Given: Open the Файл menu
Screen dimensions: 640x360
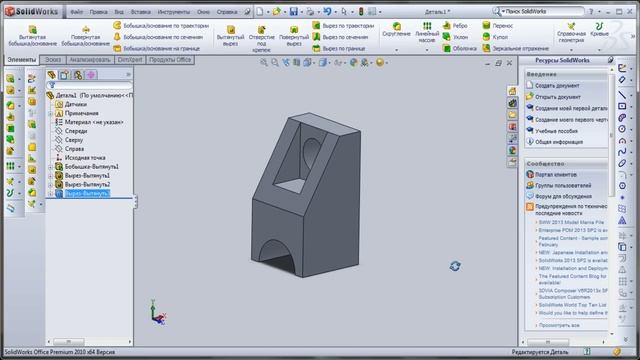Looking at the screenshot, I should [x=76, y=12].
